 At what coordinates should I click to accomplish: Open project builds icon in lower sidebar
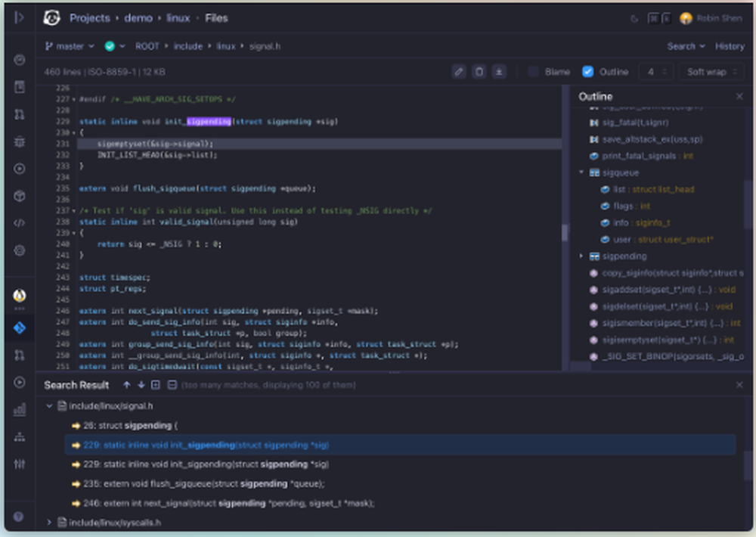point(20,382)
